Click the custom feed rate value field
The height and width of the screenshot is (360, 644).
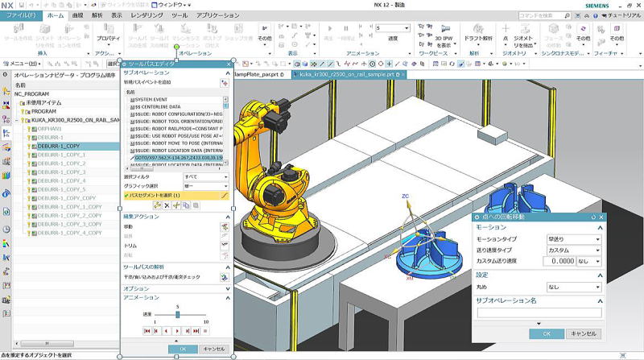(x=559, y=261)
